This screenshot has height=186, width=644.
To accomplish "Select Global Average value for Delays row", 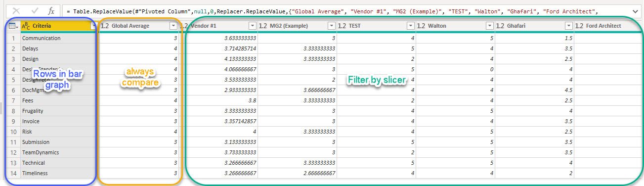I will [x=138, y=48].
